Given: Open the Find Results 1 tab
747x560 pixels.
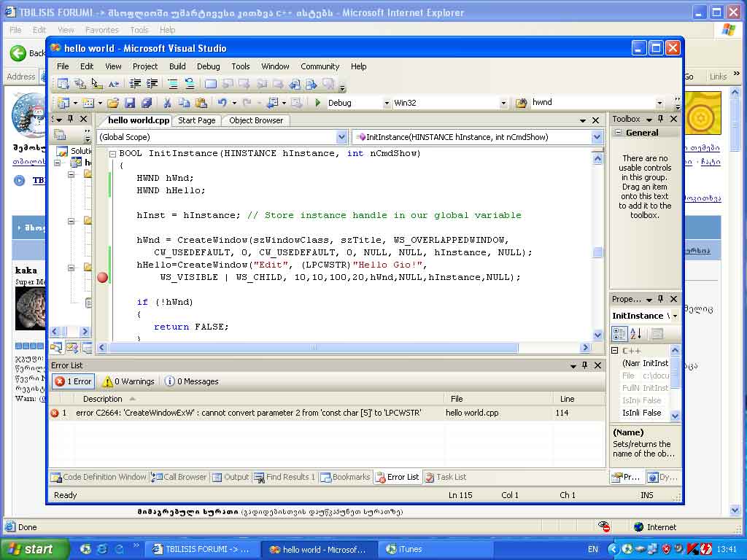Looking at the screenshot, I should 285,477.
